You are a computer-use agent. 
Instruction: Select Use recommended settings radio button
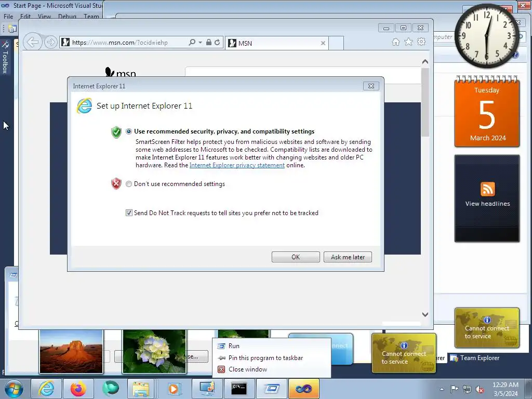[x=129, y=131]
